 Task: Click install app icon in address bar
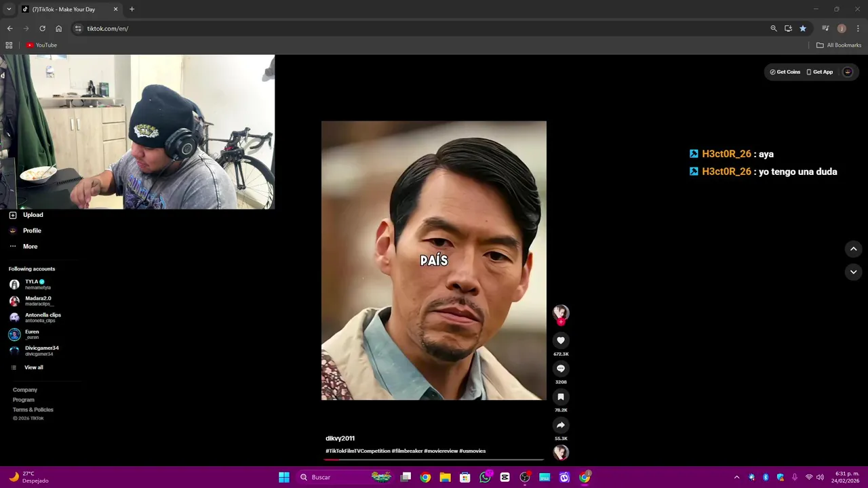click(788, 28)
